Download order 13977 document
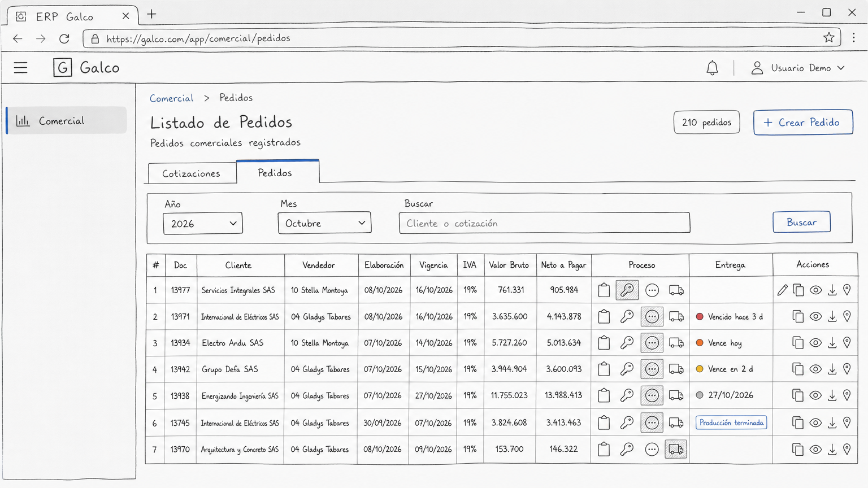 pyautogui.click(x=832, y=290)
